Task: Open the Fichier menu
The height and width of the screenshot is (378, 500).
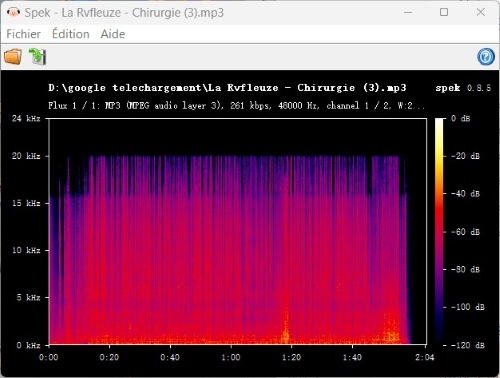Action: click(23, 34)
